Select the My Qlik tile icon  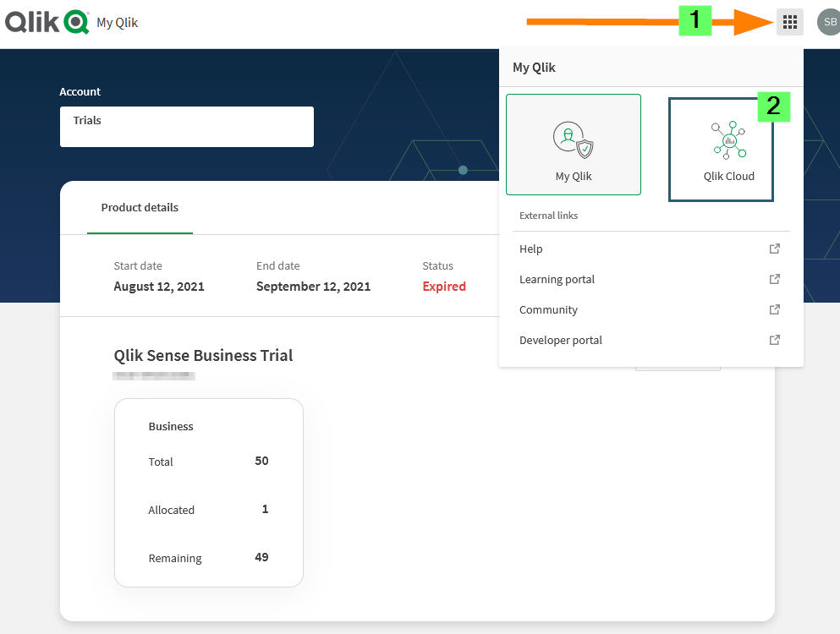(574, 139)
